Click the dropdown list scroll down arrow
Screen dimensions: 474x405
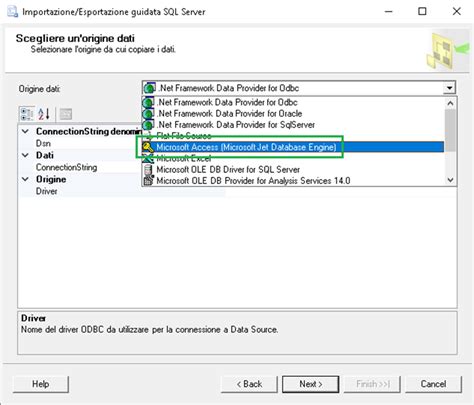(450, 180)
